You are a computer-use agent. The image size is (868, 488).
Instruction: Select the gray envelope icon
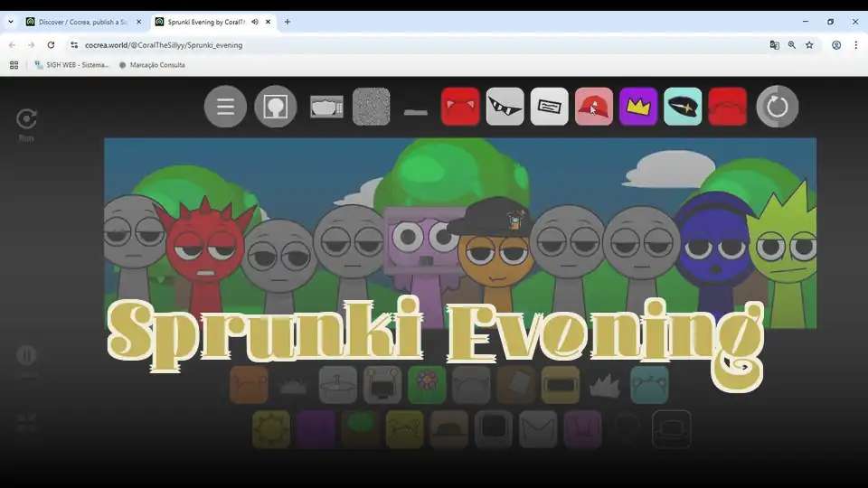538,428
